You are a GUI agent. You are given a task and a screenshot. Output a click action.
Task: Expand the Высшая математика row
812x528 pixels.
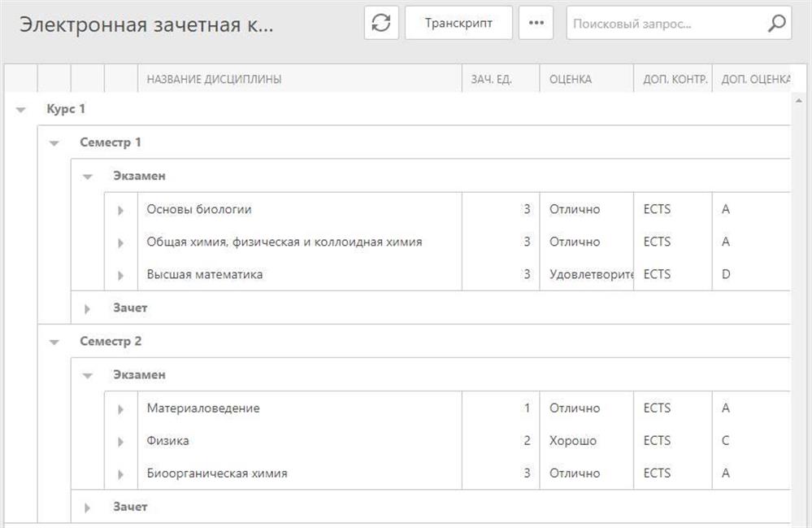(x=120, y=275)
